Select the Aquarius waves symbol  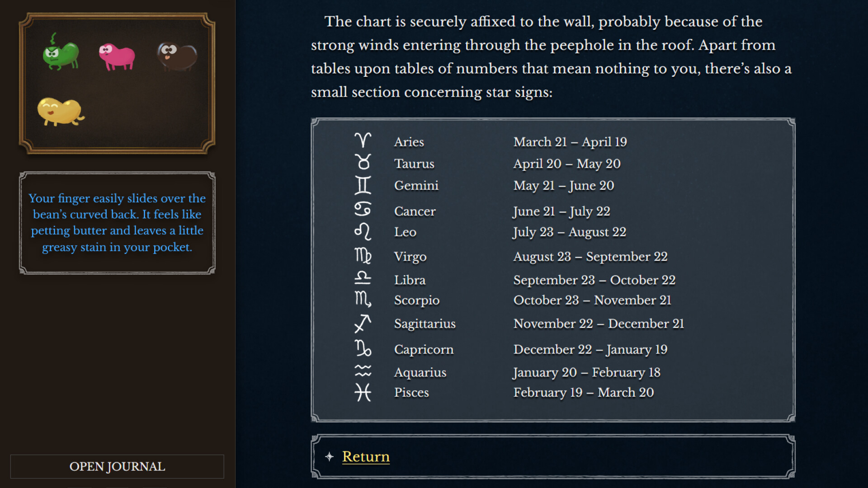tap(363, 371)
